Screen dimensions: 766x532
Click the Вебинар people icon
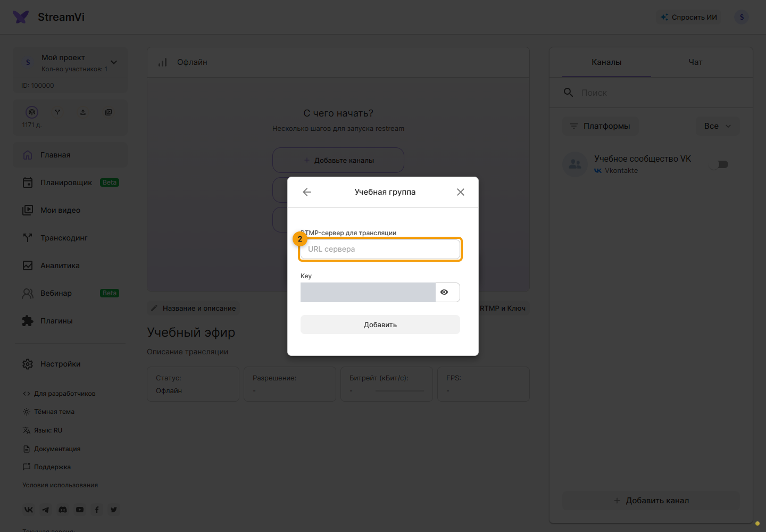pos(28,293)
